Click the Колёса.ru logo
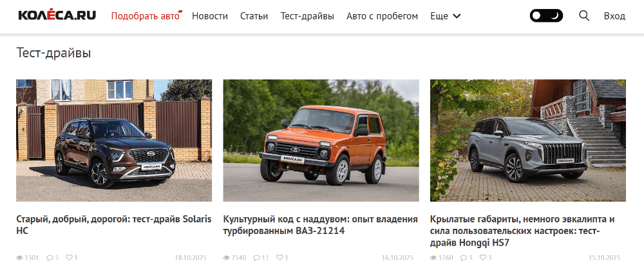 (x=57, y=15)
